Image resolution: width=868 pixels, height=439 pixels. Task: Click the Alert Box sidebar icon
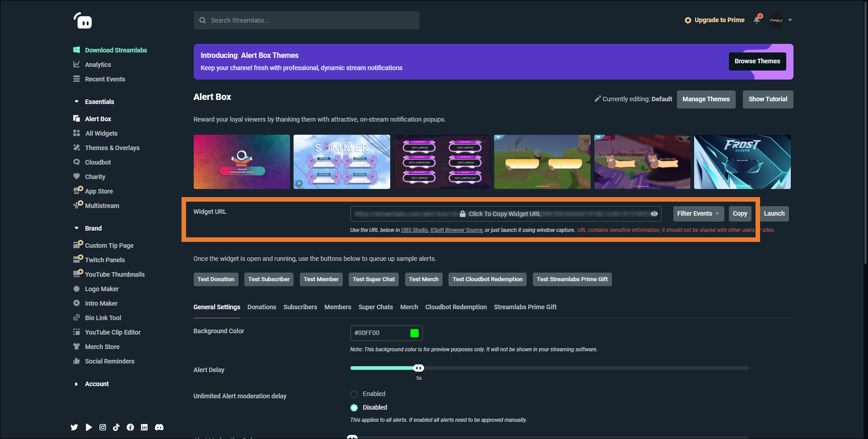[77, 118]
